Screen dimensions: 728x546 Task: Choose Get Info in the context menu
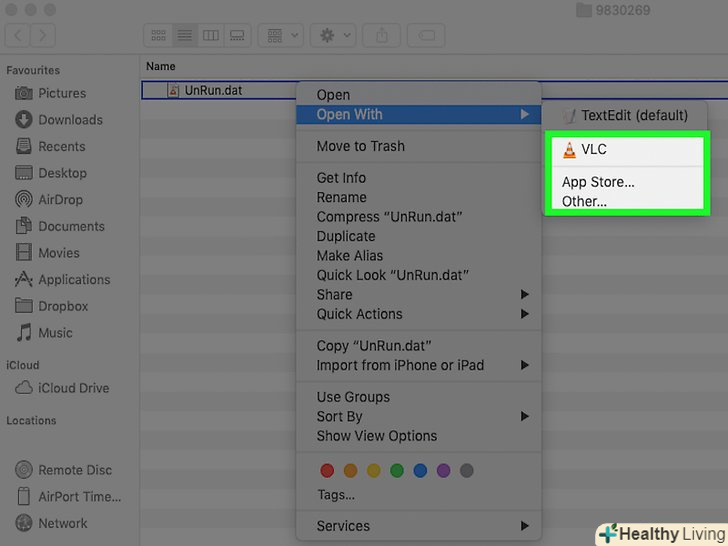click(x=419, y=178)
